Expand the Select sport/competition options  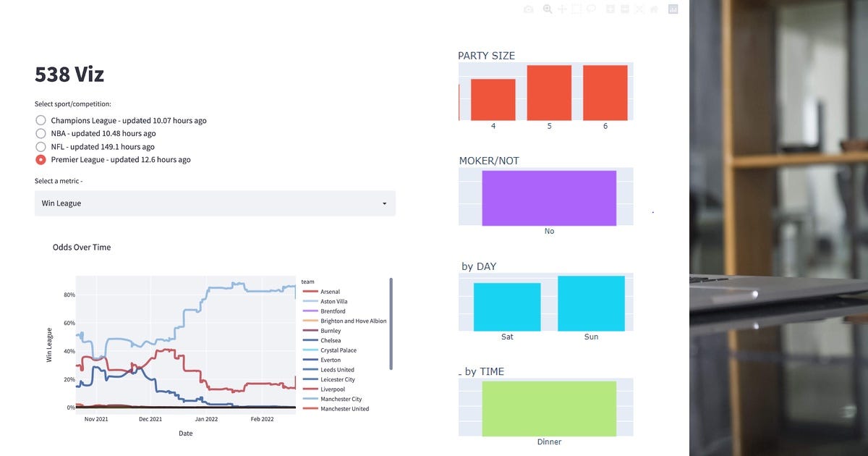click(x=72, y=104)
